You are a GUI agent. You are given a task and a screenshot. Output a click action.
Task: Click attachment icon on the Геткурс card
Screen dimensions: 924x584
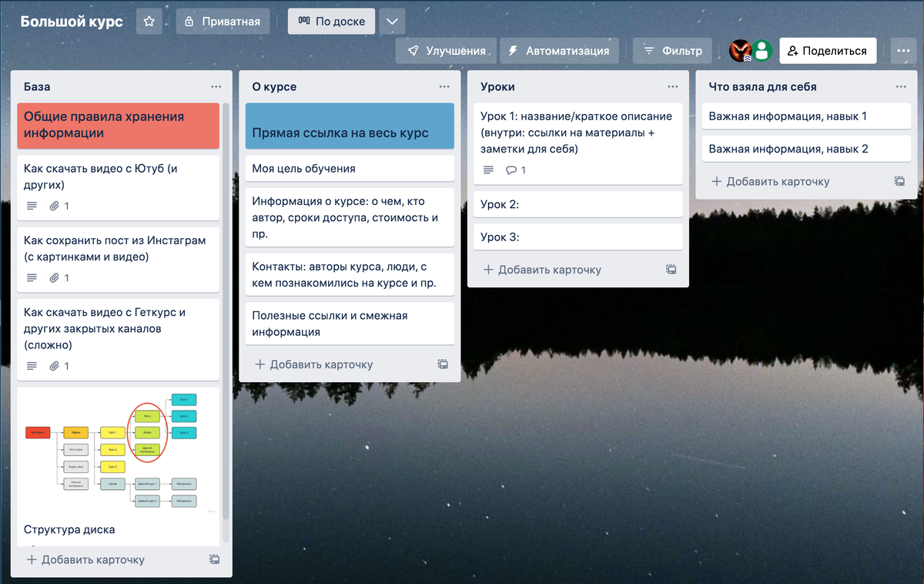[54, 366]
